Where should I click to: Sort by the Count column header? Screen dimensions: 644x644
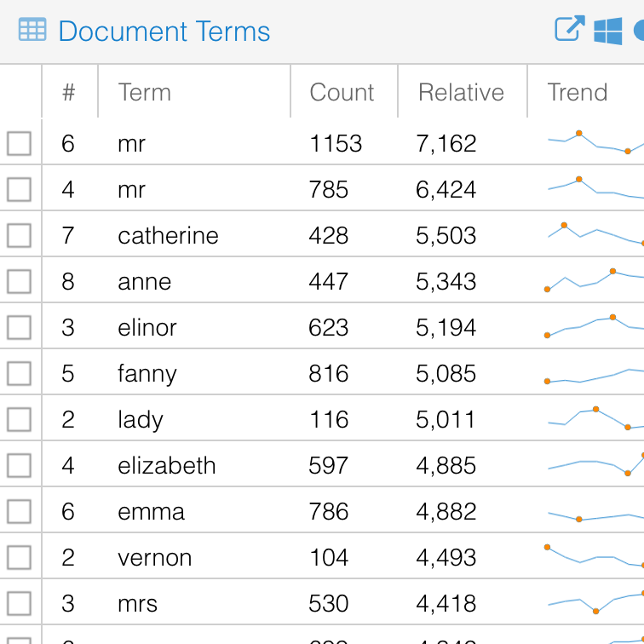tap(342, 92)
